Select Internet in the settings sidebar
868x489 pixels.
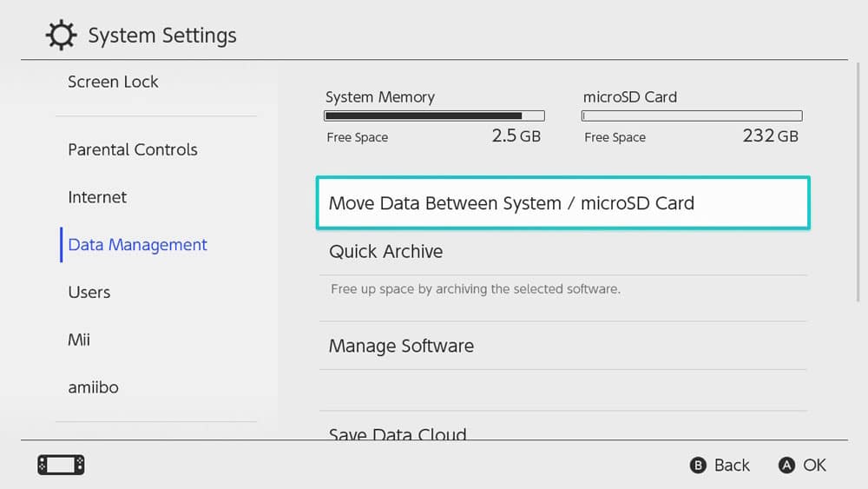coord(97,197)
